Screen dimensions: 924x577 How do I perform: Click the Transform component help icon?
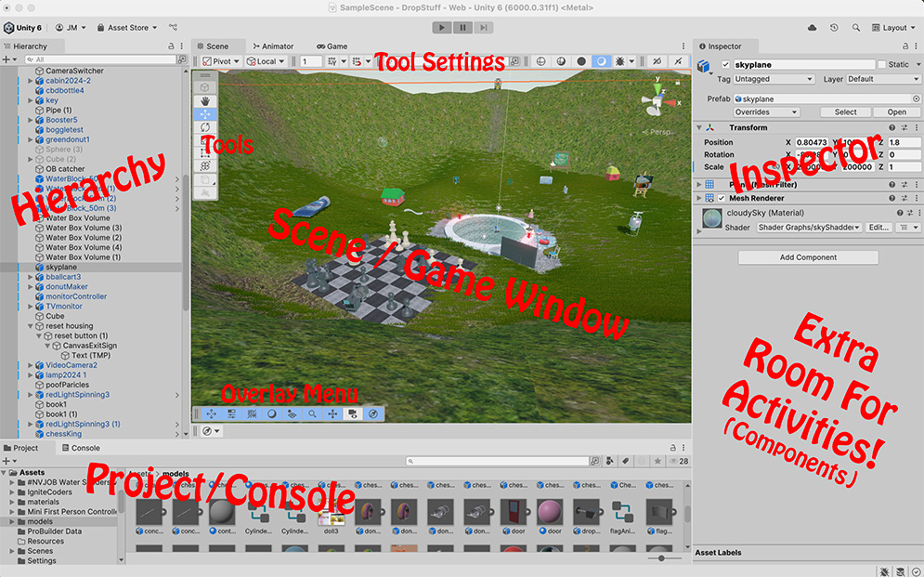(891, 127)
